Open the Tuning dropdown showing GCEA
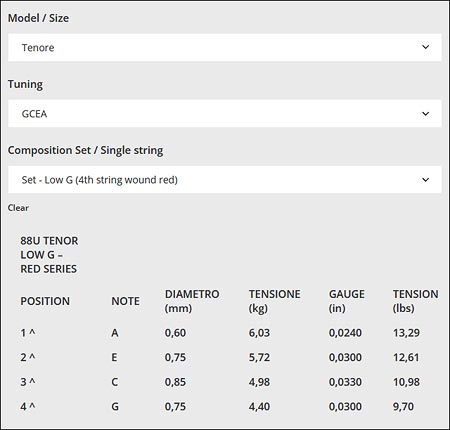This screenshot has width=450, height=430. point(225,113)
